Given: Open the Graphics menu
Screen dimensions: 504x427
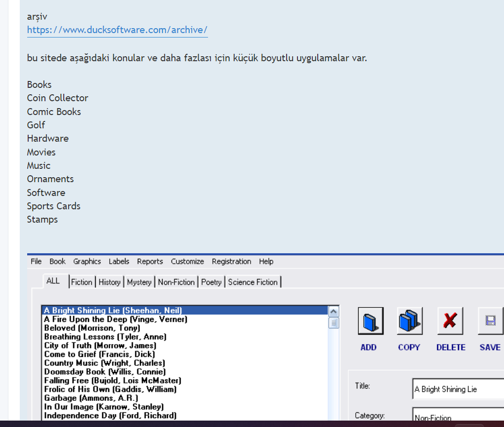Looking at the screenshot, I should (87, 261).
